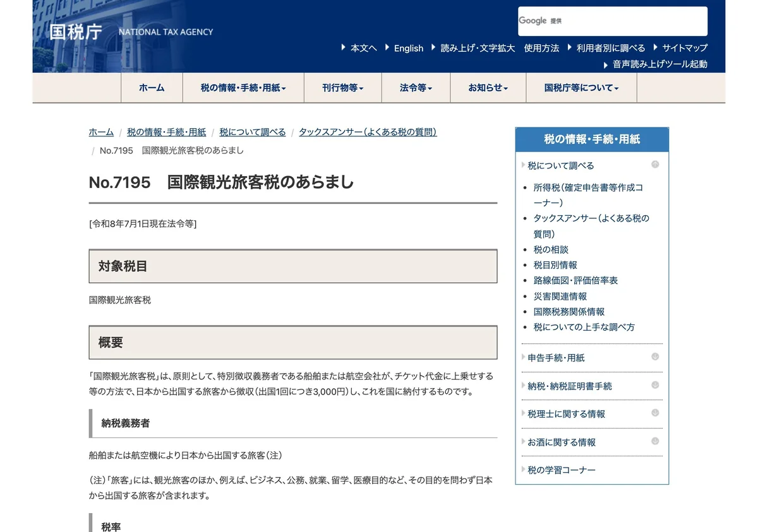This screenshot has width=758, height=532.
Task: Click sidebar header 税の情報・手続・用紙
Action: coord(592,139)
